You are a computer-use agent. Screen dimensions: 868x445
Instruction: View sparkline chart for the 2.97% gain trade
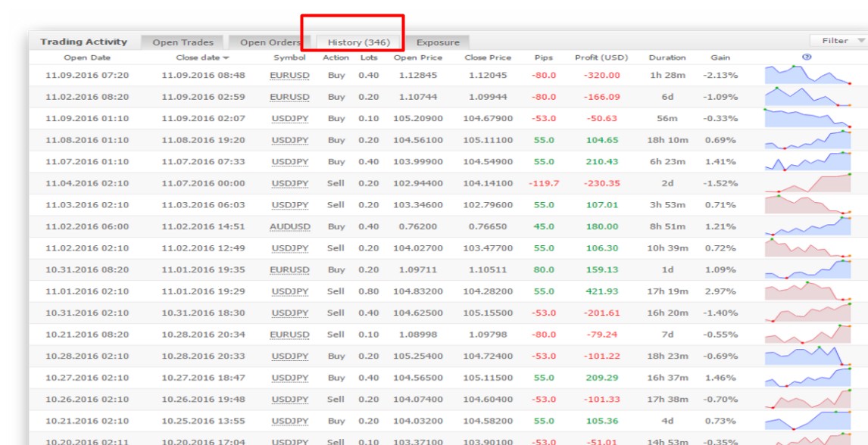coord(807,291)
